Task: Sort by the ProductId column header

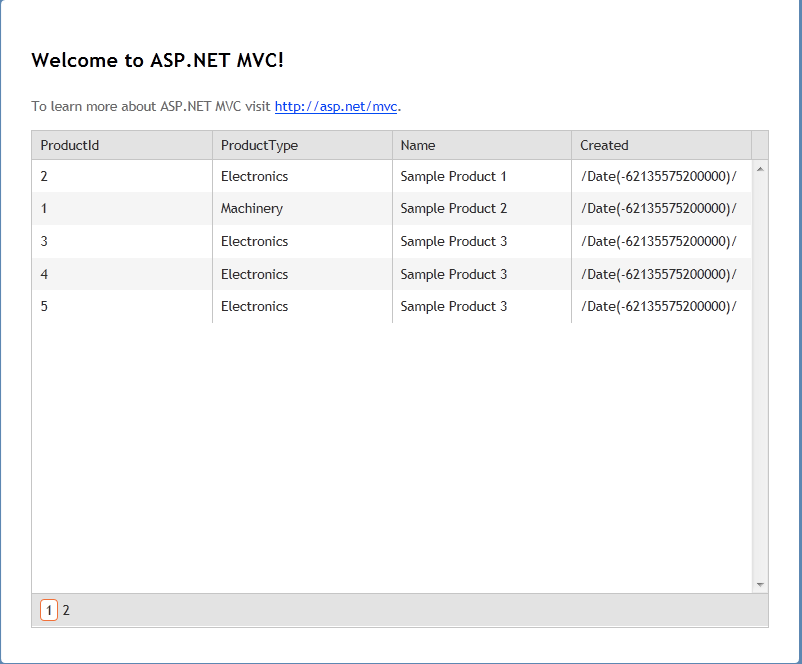Action: (70, 145)
